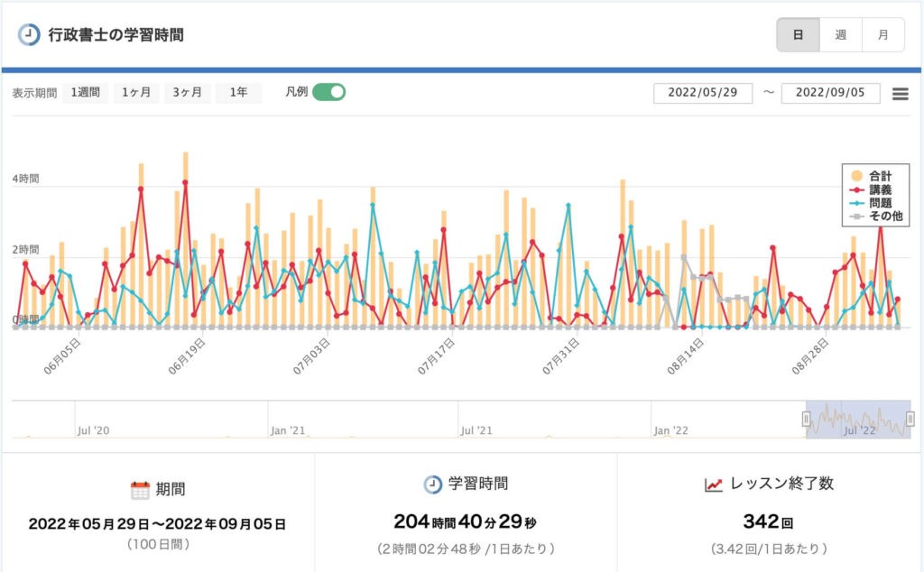Click the 4時間 y-axis label

[25, 179]
